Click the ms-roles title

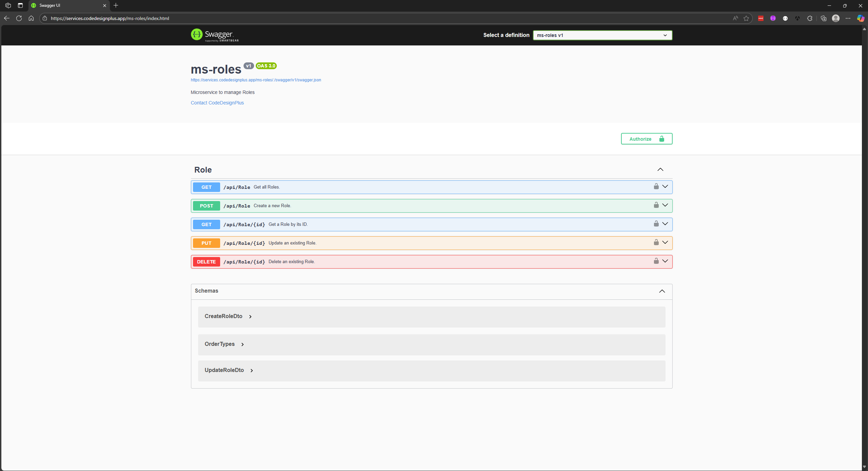coord(216,69)
